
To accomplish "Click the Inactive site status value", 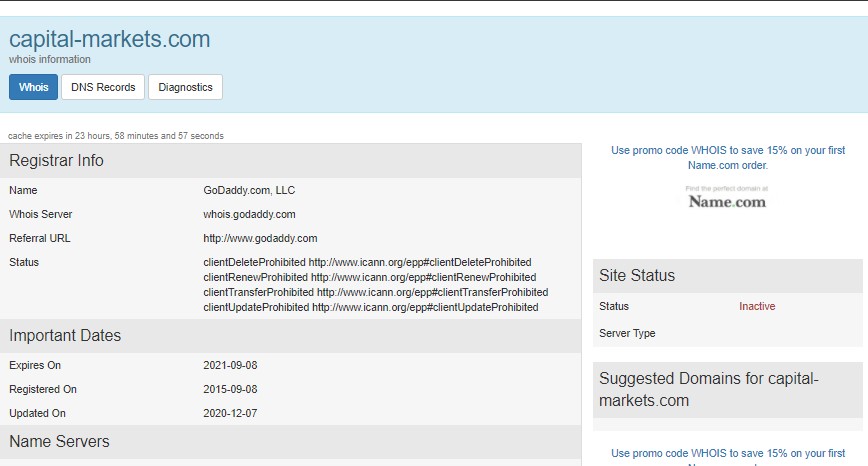I will tap(757, 307).
